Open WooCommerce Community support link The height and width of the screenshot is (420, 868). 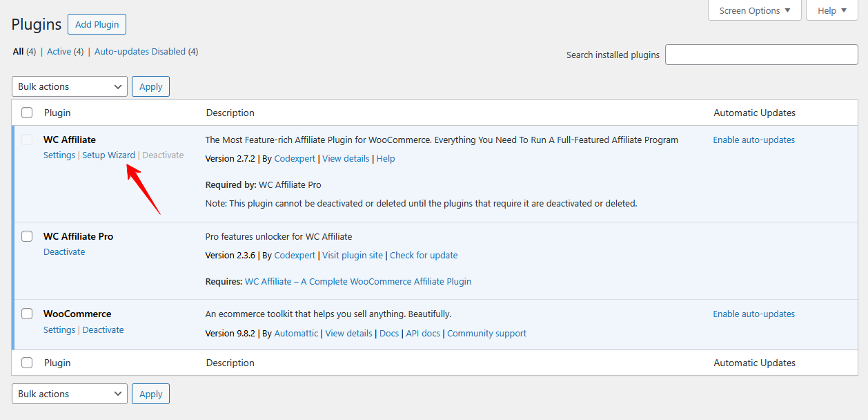(486, 334)
